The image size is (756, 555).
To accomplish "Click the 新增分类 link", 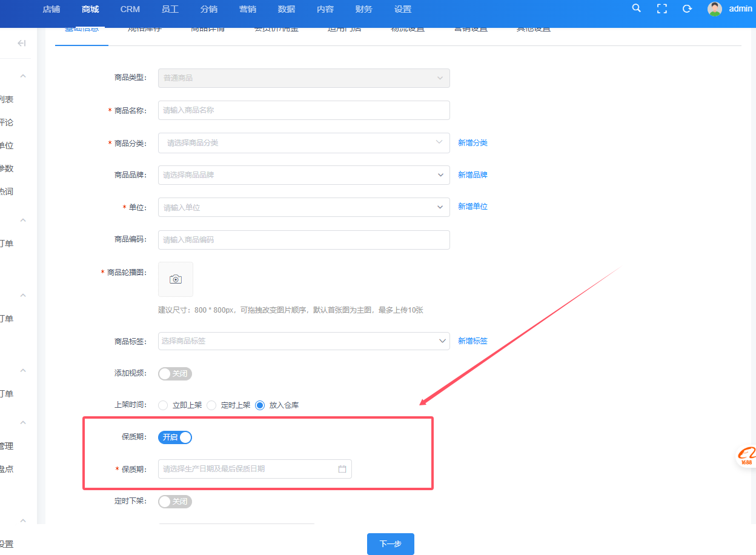I will click(472, 143).
